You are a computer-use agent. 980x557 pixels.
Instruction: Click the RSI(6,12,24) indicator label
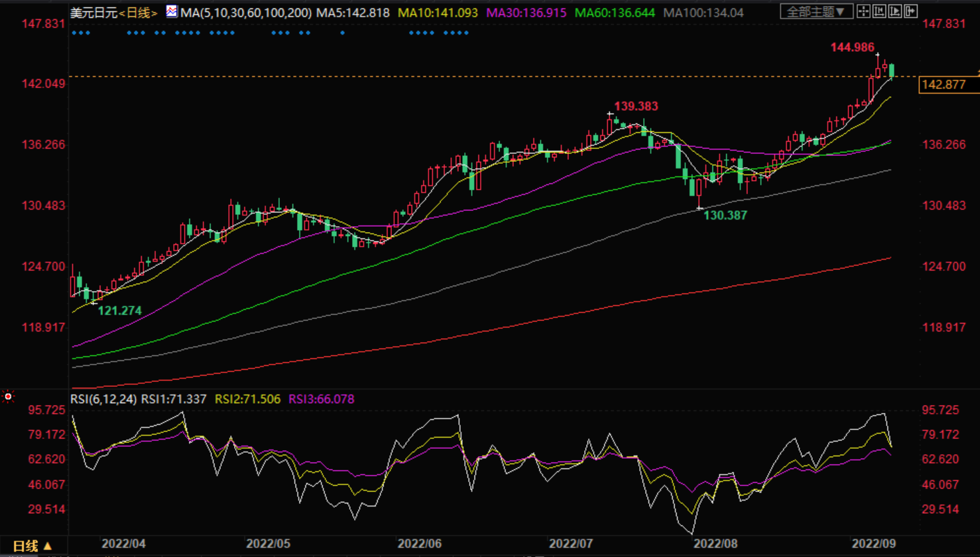coord(104,399)
